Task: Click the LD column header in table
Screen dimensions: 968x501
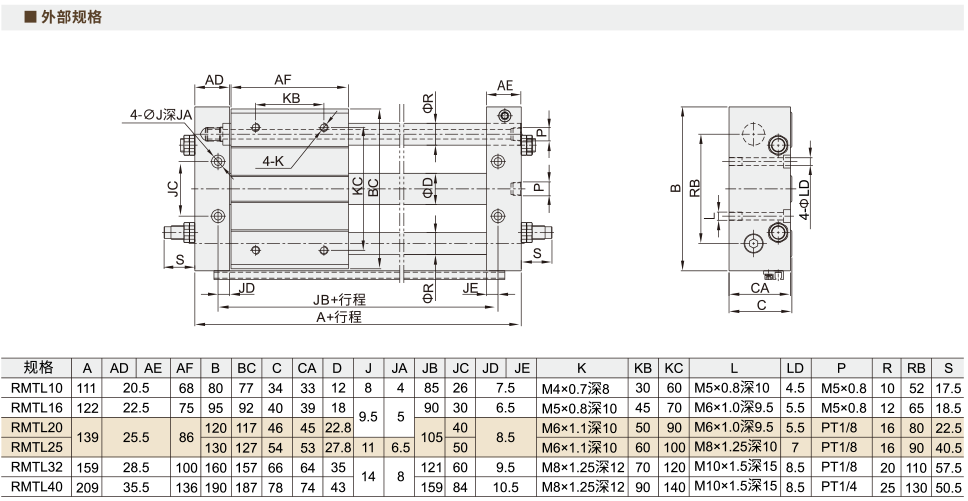Action: point(795,368)
